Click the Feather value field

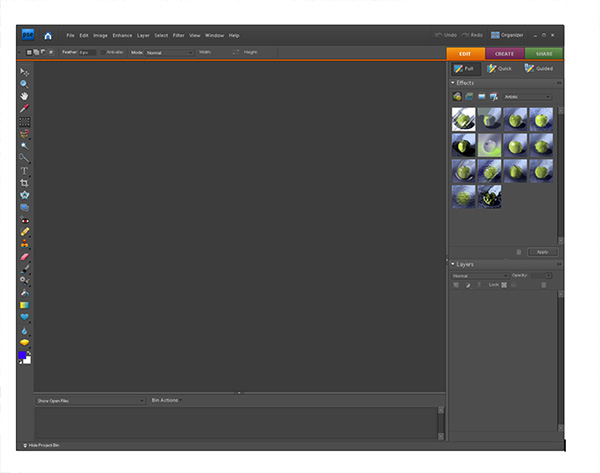coord(87,52)
